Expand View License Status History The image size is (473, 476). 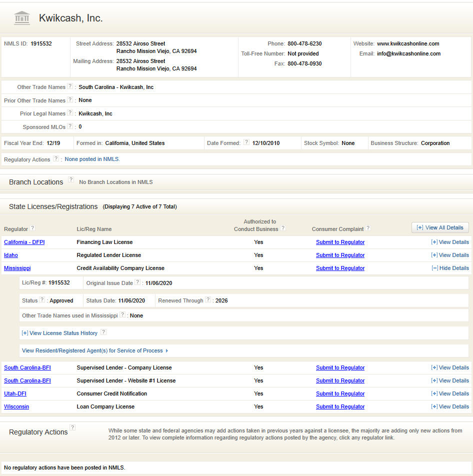(59, 333)
